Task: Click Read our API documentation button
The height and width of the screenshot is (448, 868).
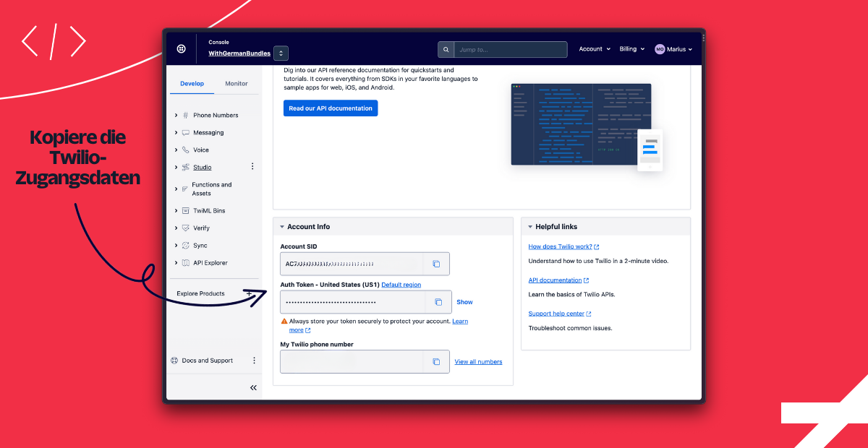Action: 331,108
